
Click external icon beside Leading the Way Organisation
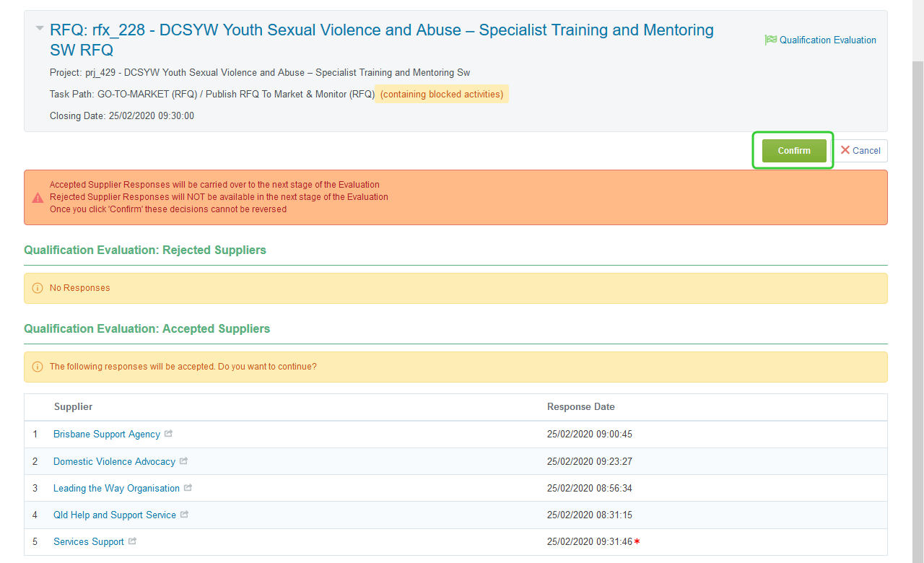point(188,488)
